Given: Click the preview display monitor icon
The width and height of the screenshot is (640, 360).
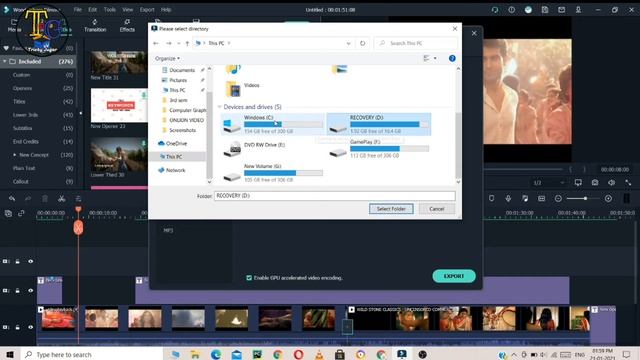Looking at the screenshot, I should click(x=578, y=182).
